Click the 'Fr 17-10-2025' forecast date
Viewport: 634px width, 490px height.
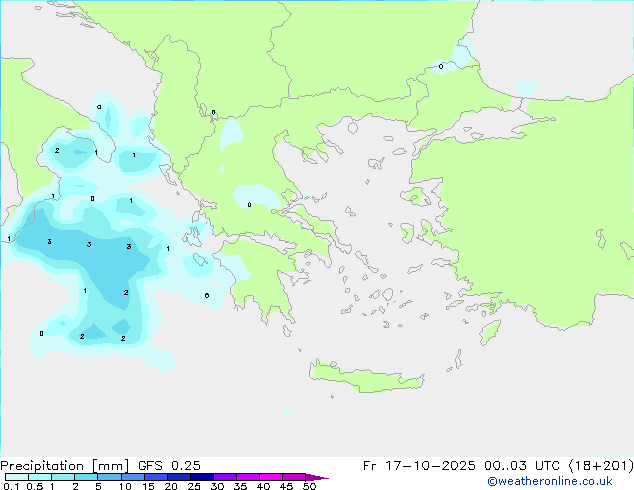tap(419, 466)
